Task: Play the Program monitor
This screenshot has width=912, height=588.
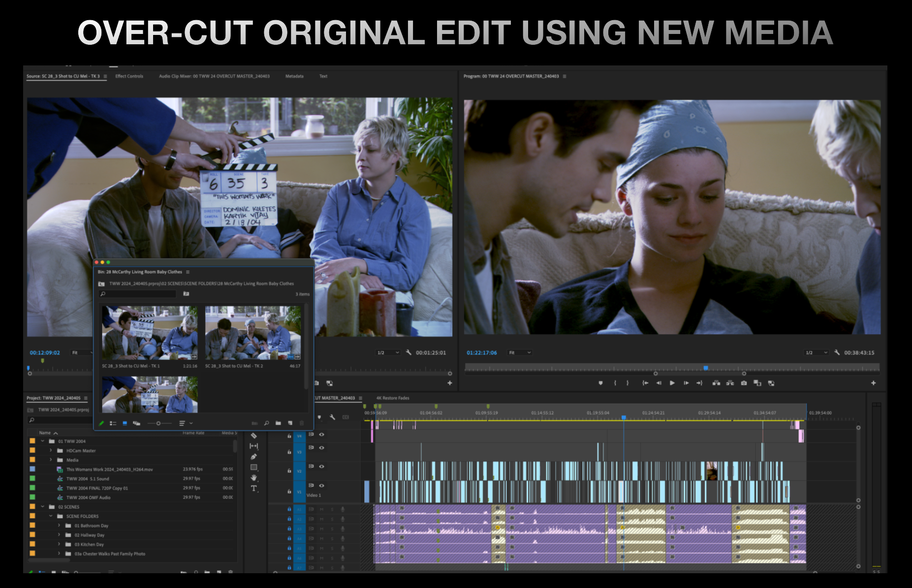Action: click(672, 383)
